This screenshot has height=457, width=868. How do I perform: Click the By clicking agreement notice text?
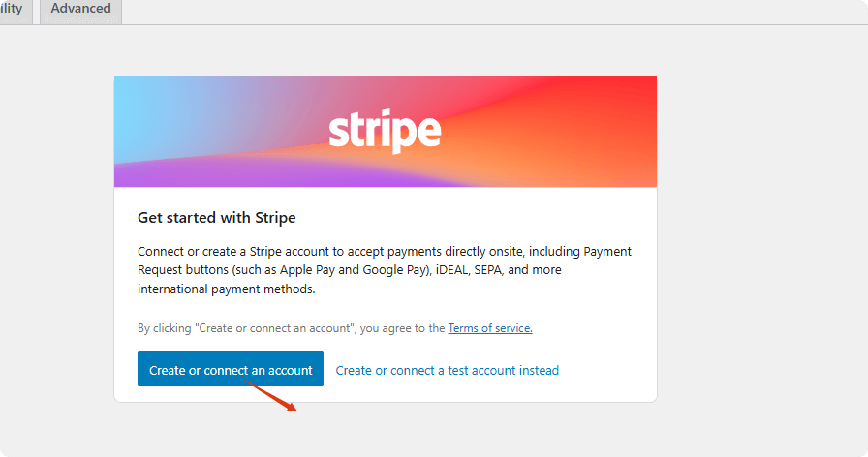point(291,328)
